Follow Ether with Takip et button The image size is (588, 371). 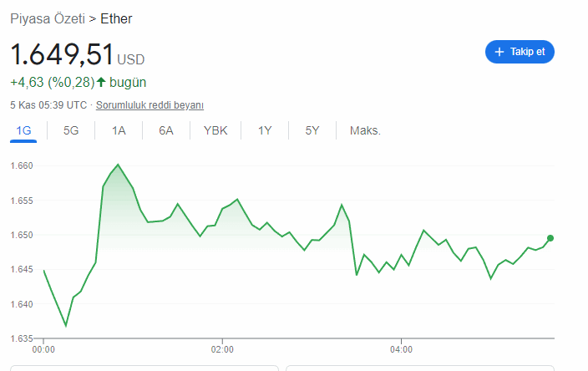[520, 52]
